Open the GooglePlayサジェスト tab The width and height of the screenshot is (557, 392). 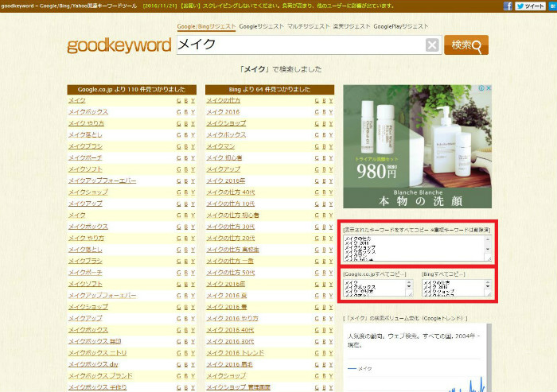[x=401, y=26]
